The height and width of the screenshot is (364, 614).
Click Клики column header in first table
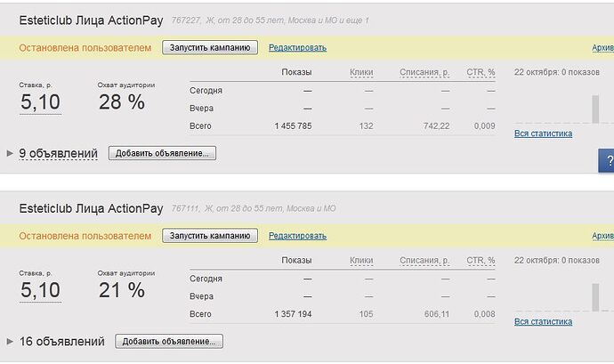[x=361, y=72]
